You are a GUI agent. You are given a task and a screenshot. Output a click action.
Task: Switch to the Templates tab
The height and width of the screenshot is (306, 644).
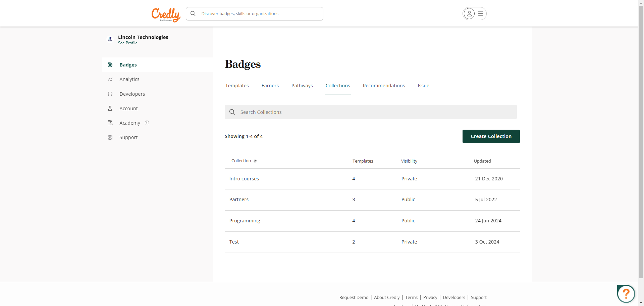point(237,86)
